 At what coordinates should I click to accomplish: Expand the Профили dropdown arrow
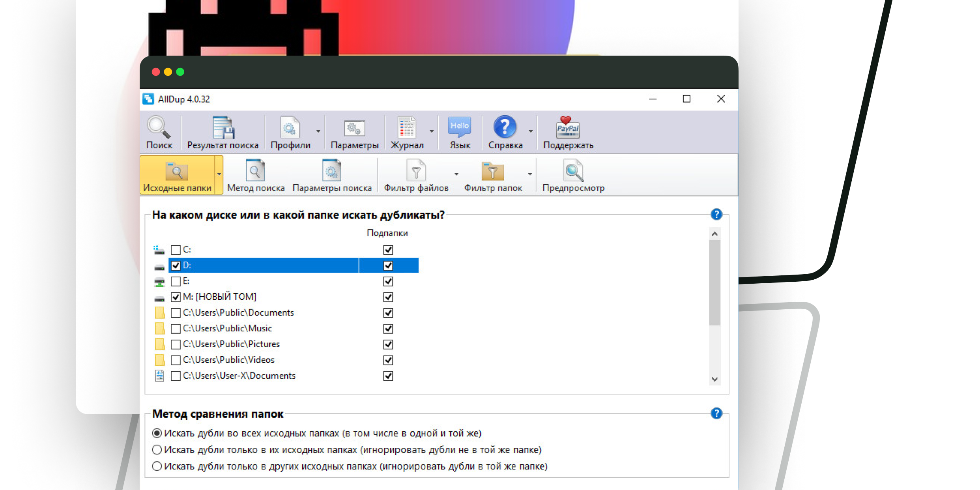pos(318,131)
